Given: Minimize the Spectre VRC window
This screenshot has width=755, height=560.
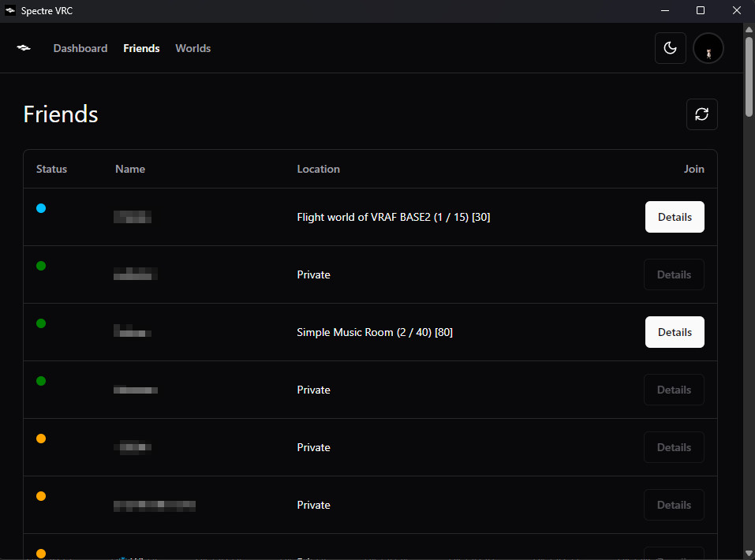Looking at the screenshot, I should click(665, 10).
